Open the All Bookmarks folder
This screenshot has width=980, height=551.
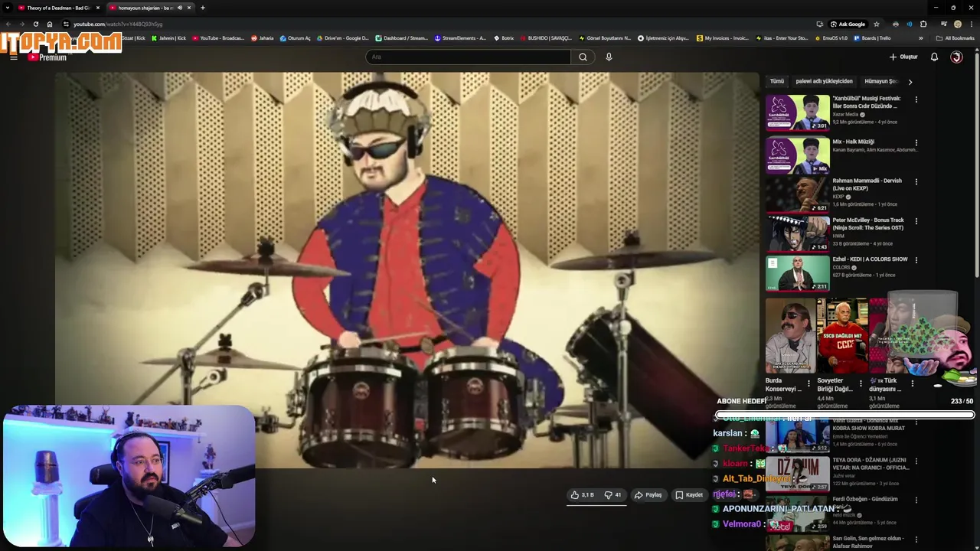[955, 37]
